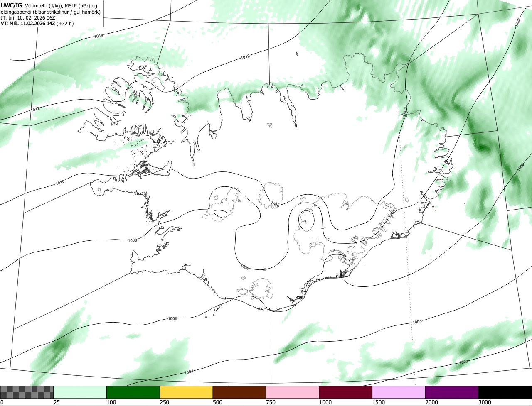532x406 pixels.
Task: Click the brown 500–750 legend swatch
Action: (239, 392)
